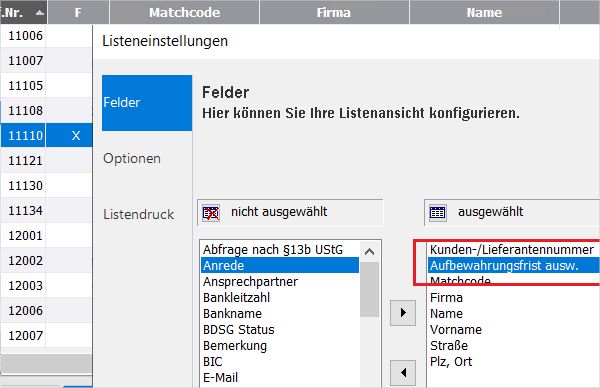600x388 pixels.
Task: Select 'Firma' in the selected fields list
Action: [x=514, y=297]
